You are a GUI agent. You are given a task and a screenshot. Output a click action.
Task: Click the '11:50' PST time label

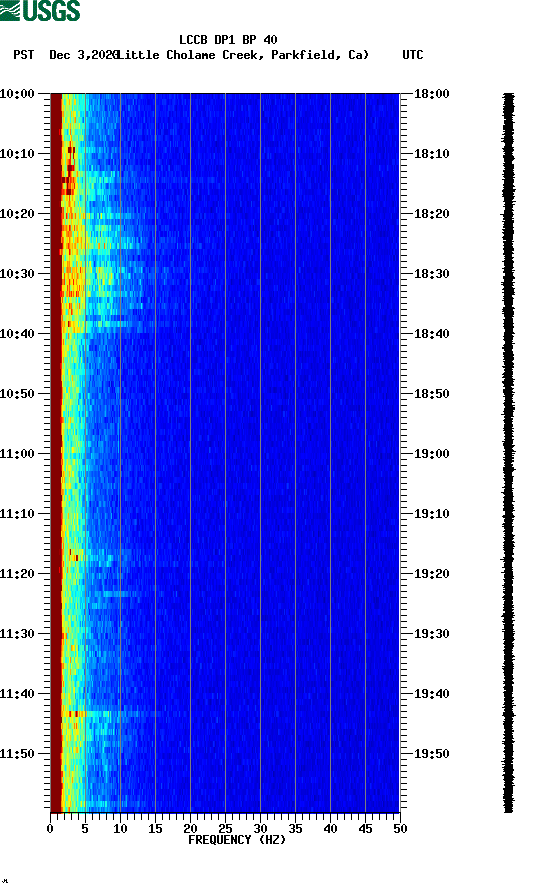pyautogui.click(x=17, y=754)
